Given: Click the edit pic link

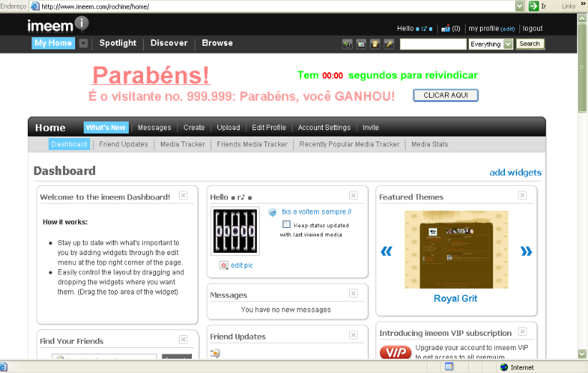Looking at the screenshot, I should 242,266.
